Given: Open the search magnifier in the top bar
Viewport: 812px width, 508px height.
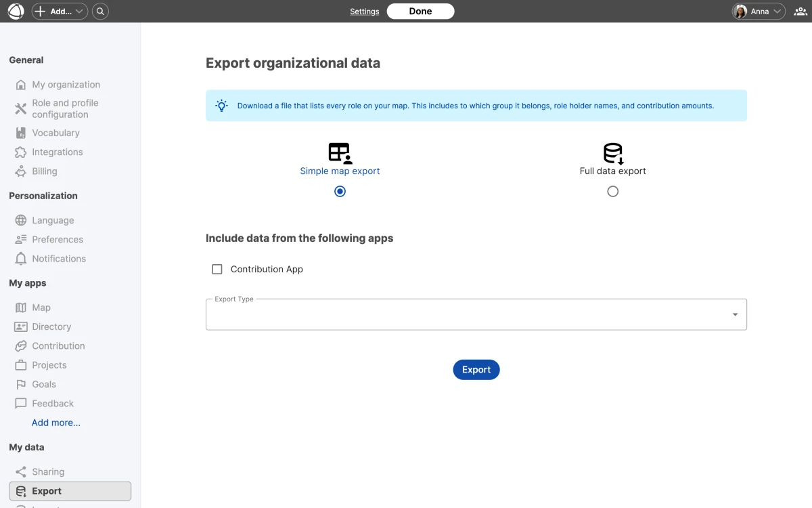Looking at the screenshot, I should [100, 11].
